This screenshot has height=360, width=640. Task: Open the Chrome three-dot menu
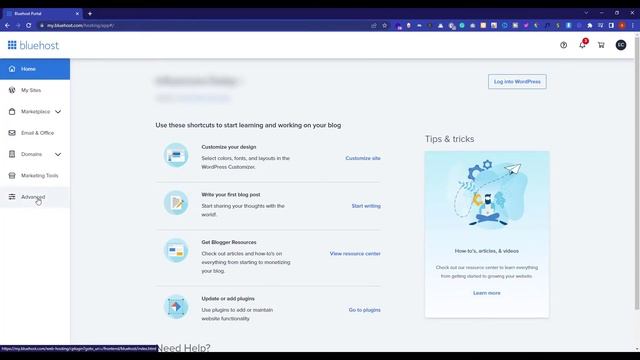pyautogui.click(x=633, y=25)
